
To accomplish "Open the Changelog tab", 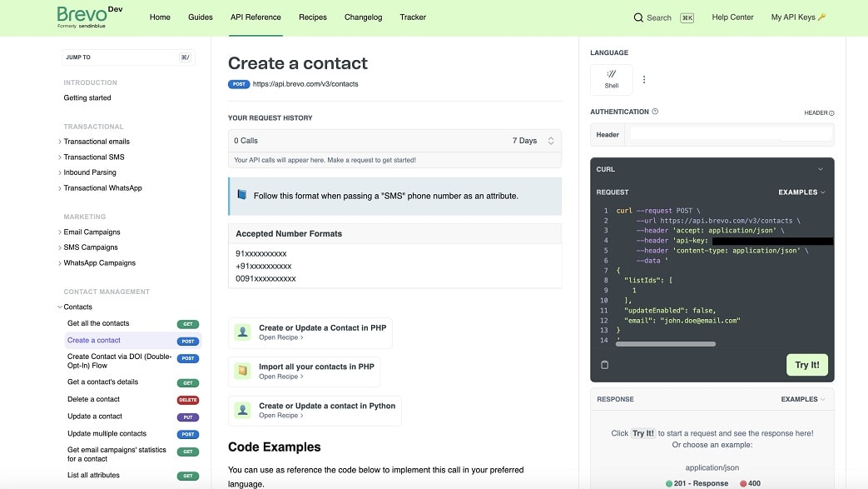I will click(x=363, y=17).
